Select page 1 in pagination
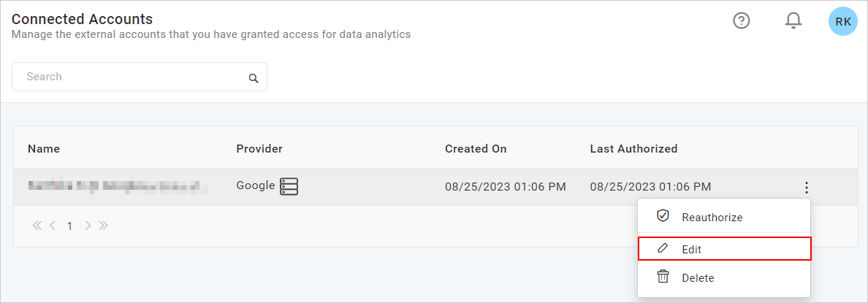 [70, 226]
